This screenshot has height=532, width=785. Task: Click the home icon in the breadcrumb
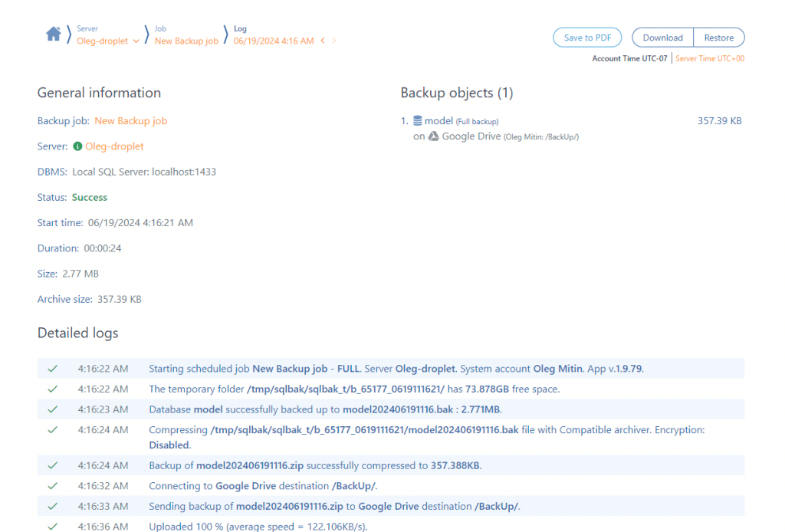(x=53, y=34)
